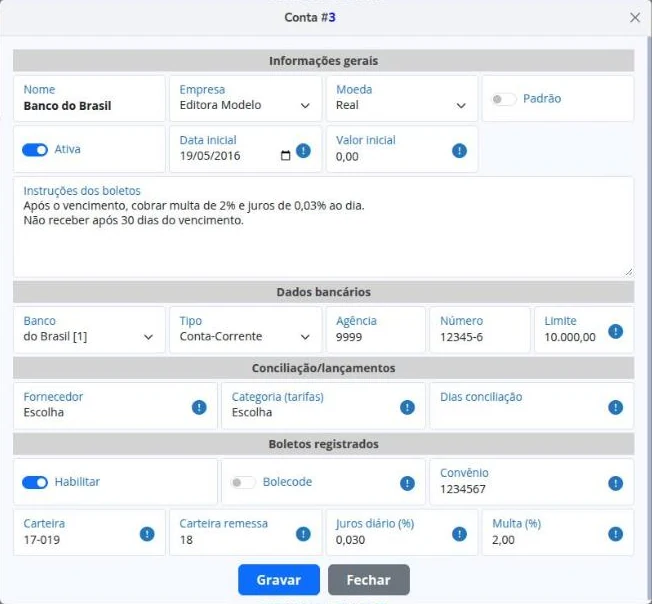This screenshot has width=652, height=604.
Task: Open the calendar picker in Data inicial
Action: coord(285,155)
